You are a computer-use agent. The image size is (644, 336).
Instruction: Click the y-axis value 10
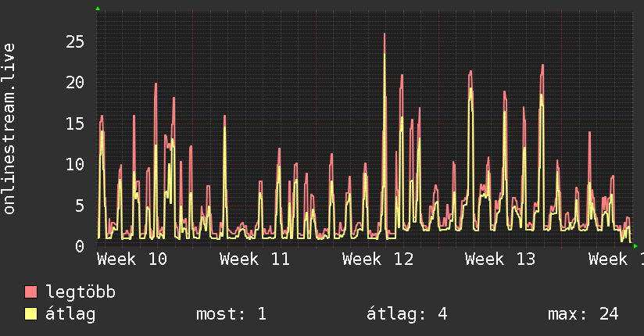[x=75, y=165]
